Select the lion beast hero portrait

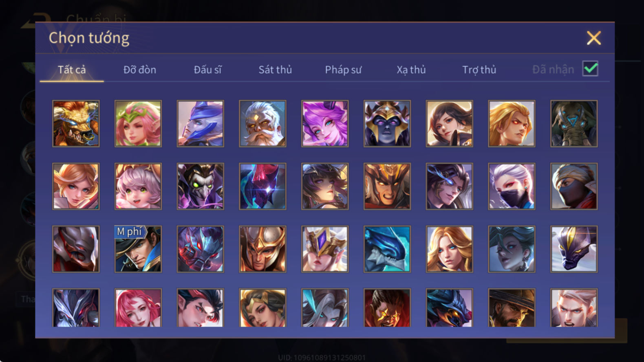[x=76, y=124]
